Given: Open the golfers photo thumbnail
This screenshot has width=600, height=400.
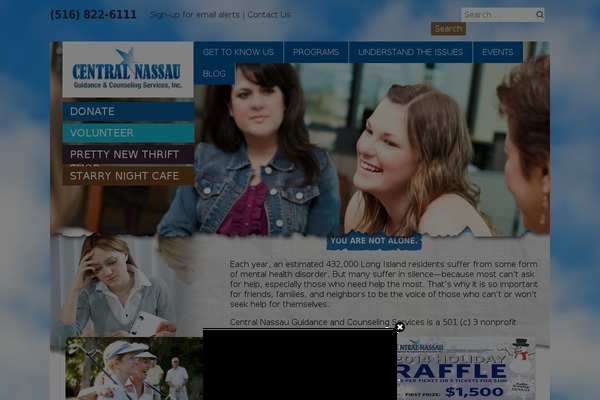Looking at the screenshot, I should tap(134, 368).
